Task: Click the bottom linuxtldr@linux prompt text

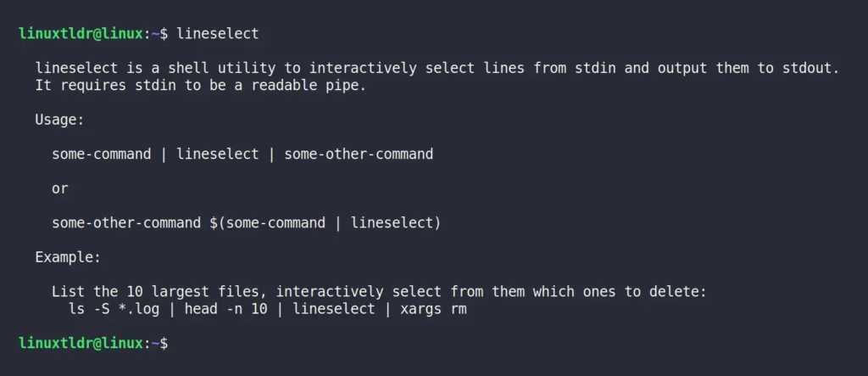Action: (81, 343)
